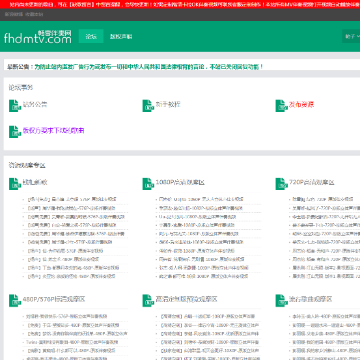Click the forum icon beside 新手教程
This screenshot has height=360, width=360.
[x=148, y=106]
